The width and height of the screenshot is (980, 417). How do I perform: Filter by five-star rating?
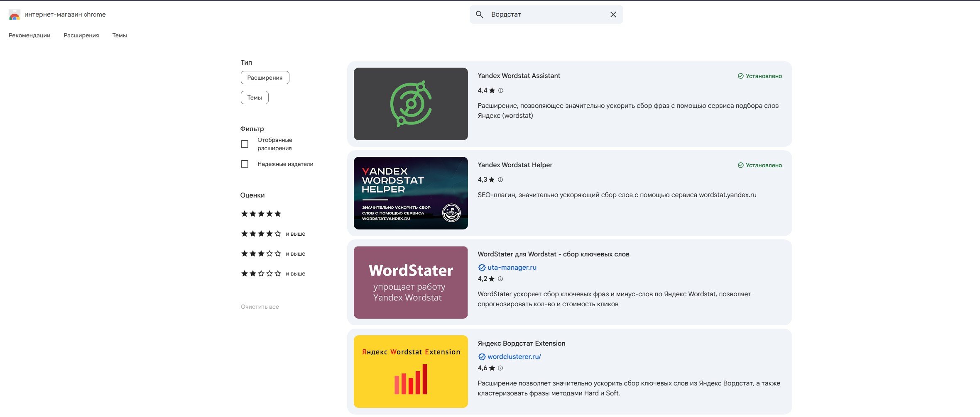click(261, 214)
